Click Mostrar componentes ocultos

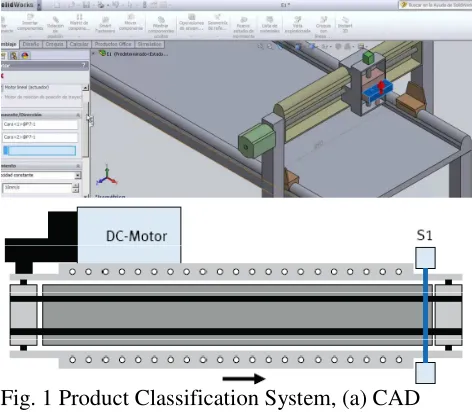(161, 27)
